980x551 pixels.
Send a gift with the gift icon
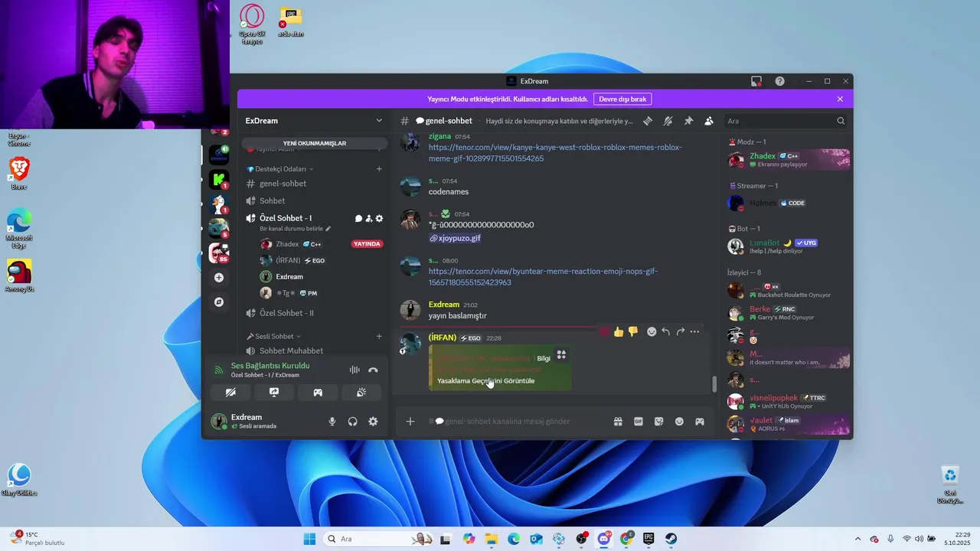tap(618, 421)
